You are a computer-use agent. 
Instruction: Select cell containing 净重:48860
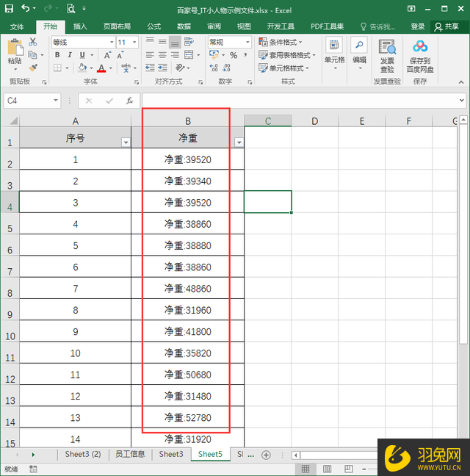click(x=187, y=289)
